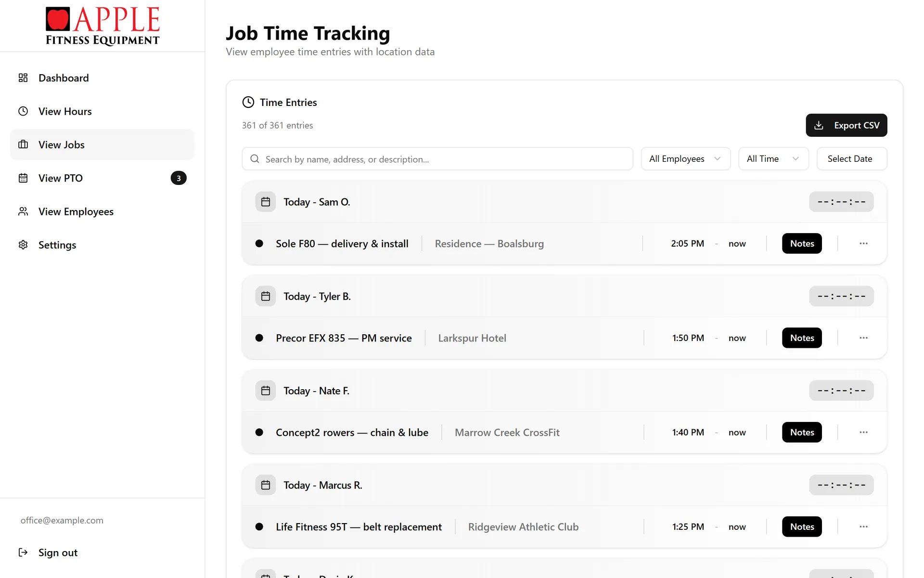Open the All Employees dropdown

tap(685, 159)
